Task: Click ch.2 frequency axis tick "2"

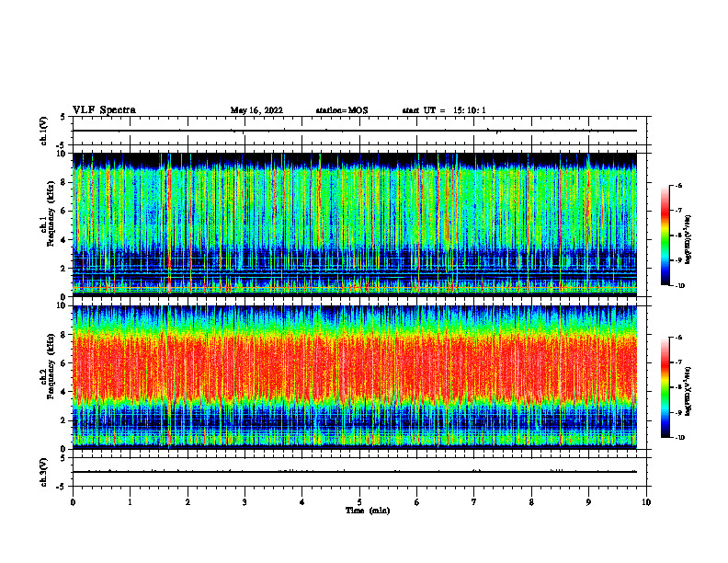Action: pyautogui.click(x=64, y=420)
